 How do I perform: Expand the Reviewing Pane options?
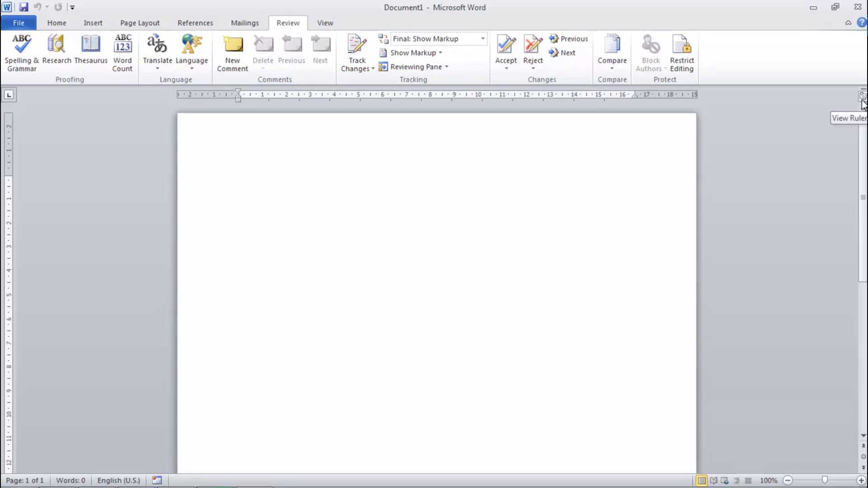point(447,67)
